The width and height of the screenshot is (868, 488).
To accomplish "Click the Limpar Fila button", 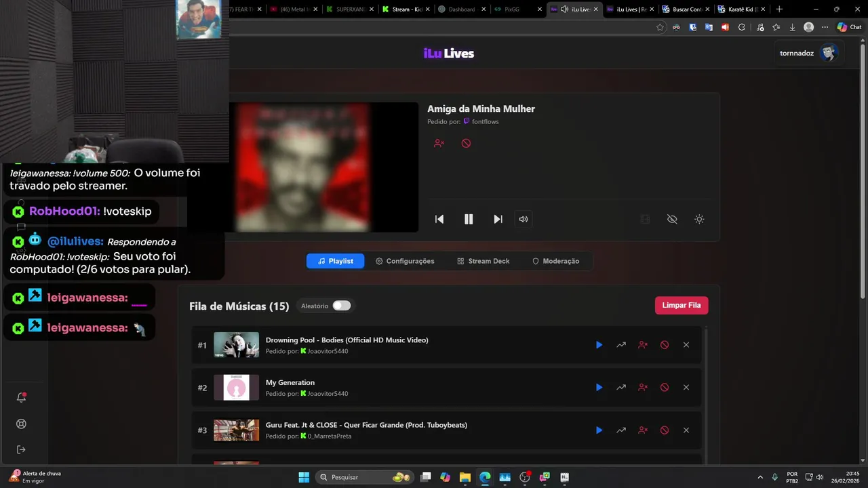I will [682, 306].
